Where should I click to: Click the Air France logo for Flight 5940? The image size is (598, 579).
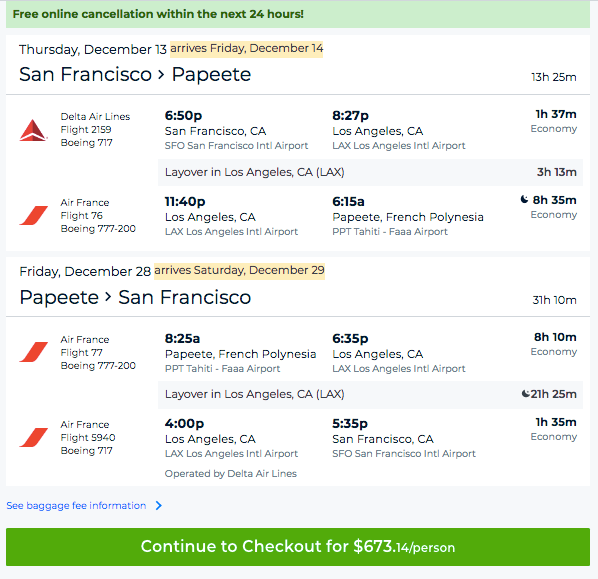pyautogui.click(x=34, y=437)
